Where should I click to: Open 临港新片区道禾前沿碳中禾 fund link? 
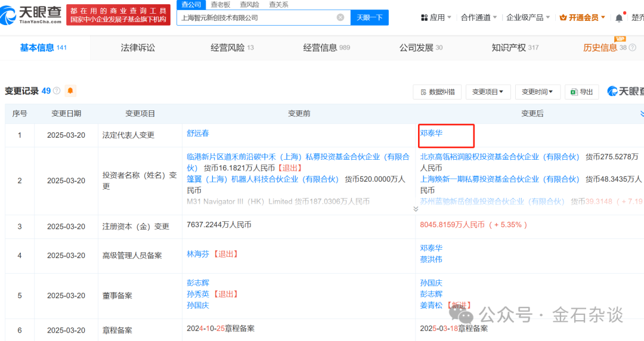pos(298,162)
